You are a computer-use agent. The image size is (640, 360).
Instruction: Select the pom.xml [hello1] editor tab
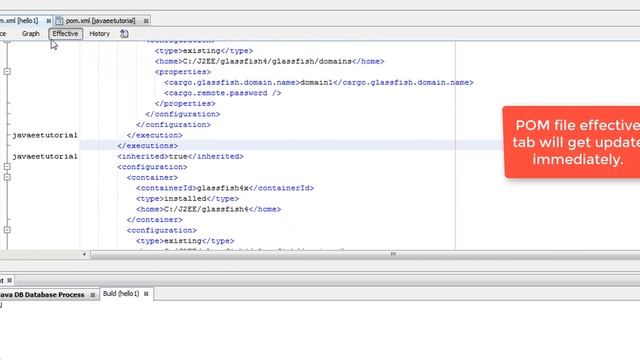(x=19, y=20)
